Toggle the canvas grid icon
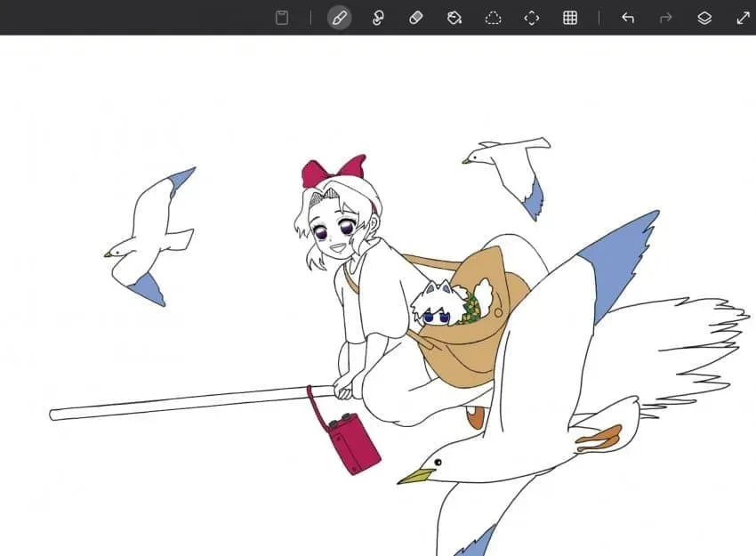This screenshot has width=756, height=556. click(x=570, y=18)
